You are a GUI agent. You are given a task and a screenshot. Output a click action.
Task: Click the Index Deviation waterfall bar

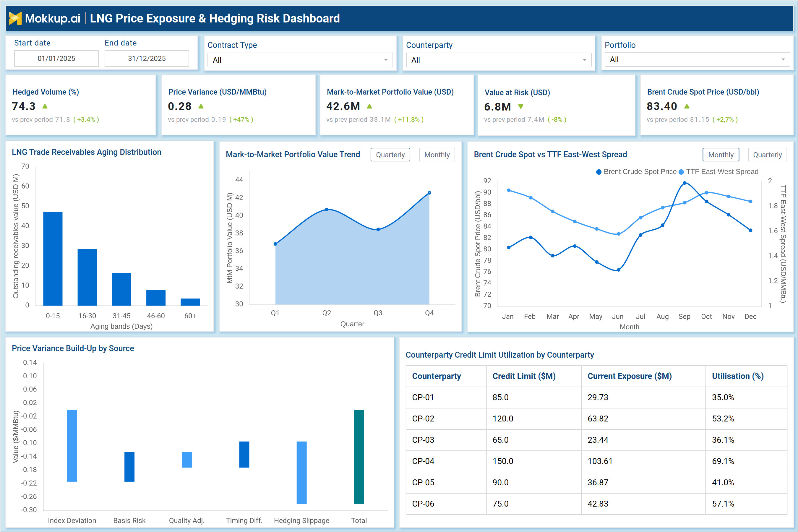[x=72, y=446]
